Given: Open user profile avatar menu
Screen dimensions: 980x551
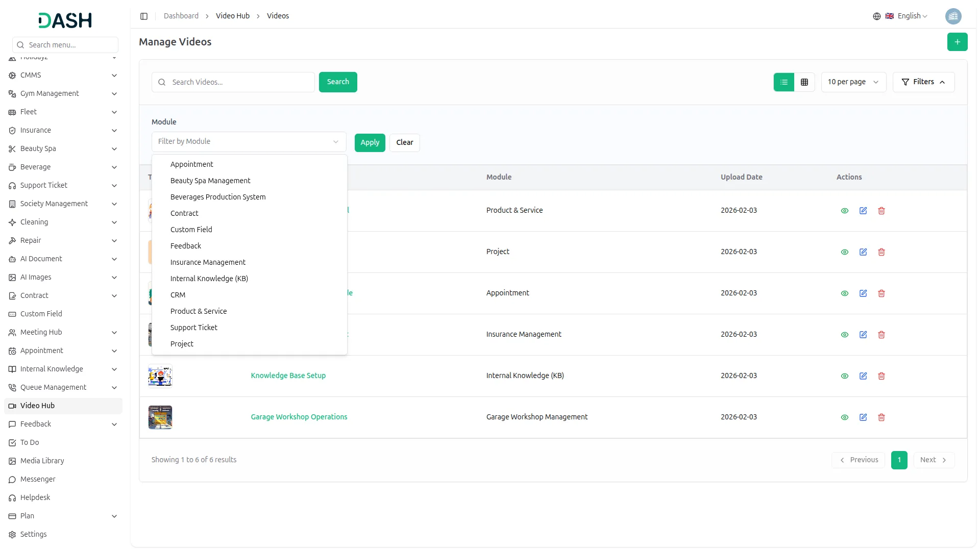Looking at the screenshot, I should point(953,16).
